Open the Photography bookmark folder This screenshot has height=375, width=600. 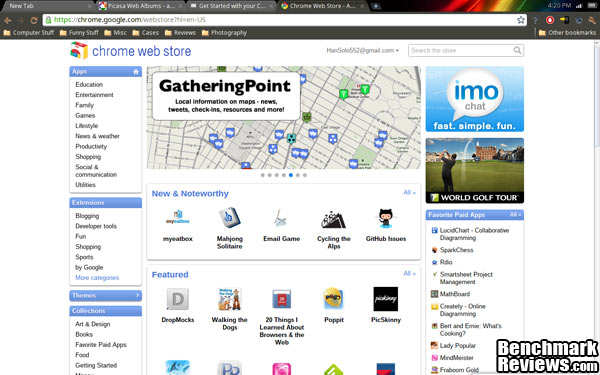click(x=224, y=33)
